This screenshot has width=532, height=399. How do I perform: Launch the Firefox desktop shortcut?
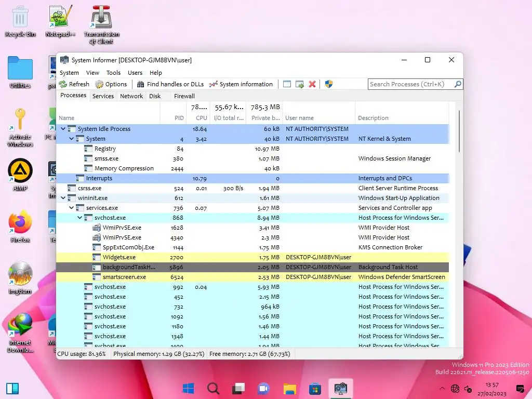20,227
